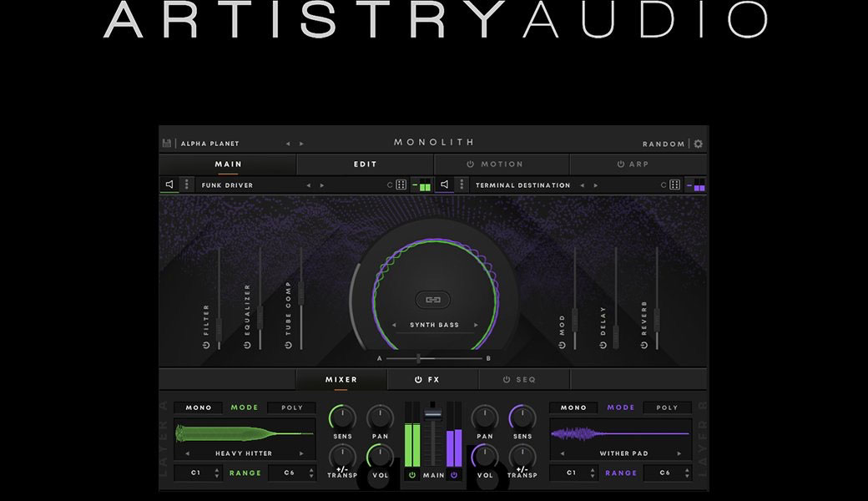Select next sound after Terminal Destination

point(596,185)
